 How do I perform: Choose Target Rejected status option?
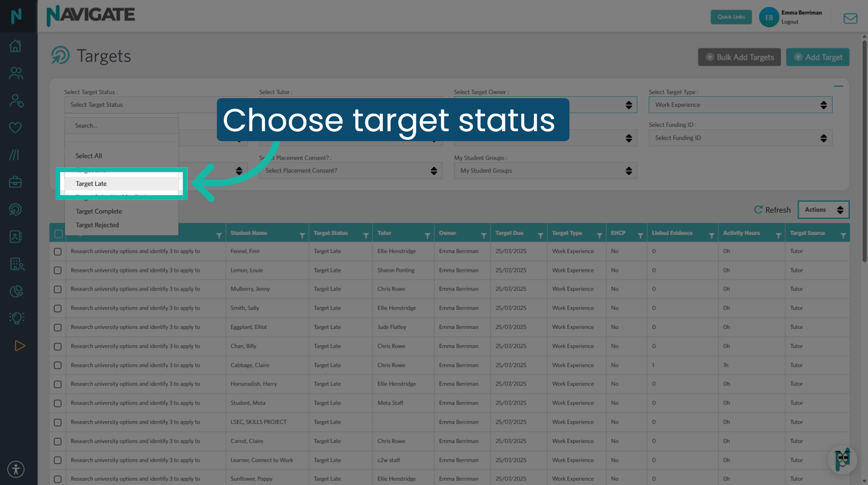(122, 225)
